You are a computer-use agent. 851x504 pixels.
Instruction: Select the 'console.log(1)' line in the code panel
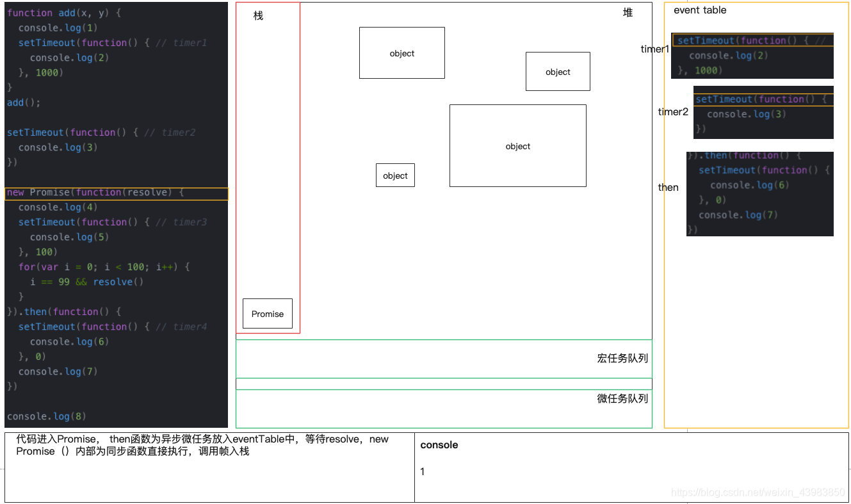click(58, 28)
